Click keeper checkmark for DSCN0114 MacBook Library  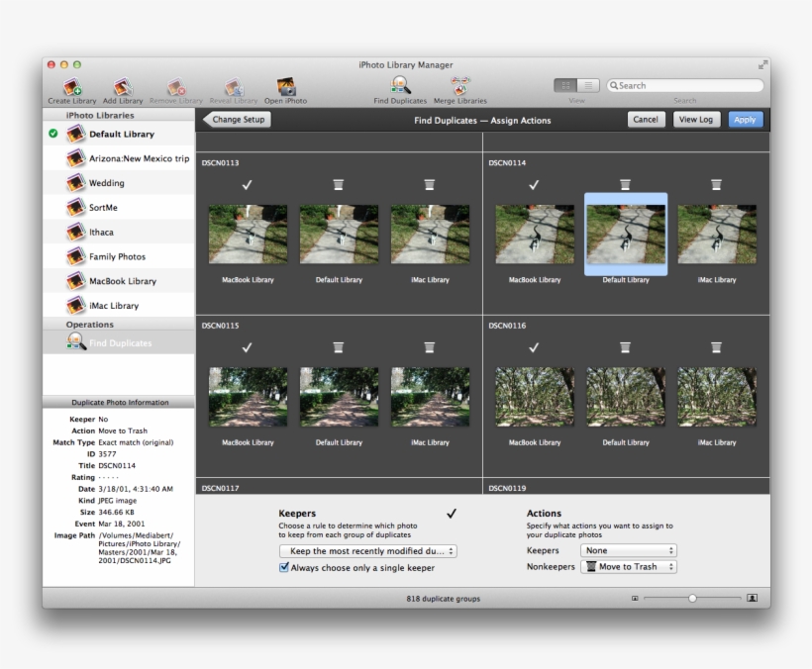534,185
